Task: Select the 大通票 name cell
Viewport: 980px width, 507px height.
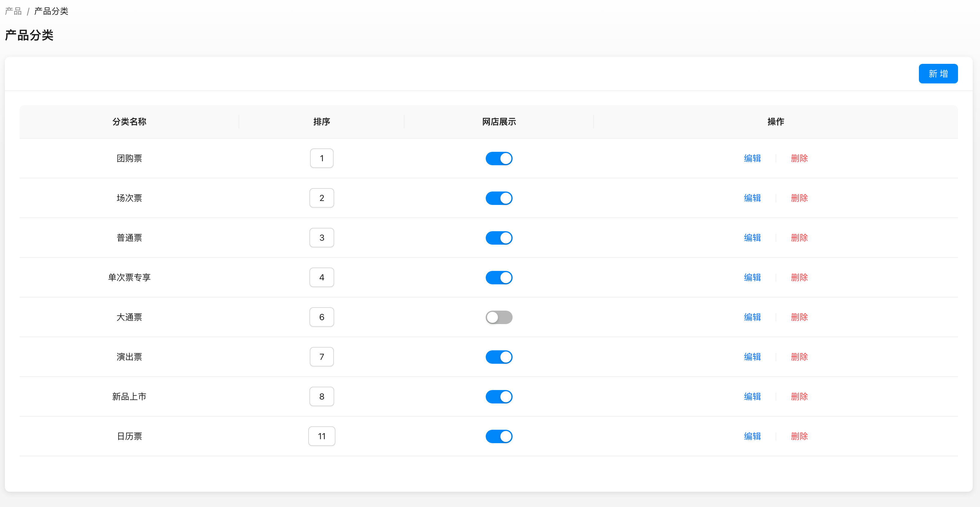Action: click(x=129, y=317)
